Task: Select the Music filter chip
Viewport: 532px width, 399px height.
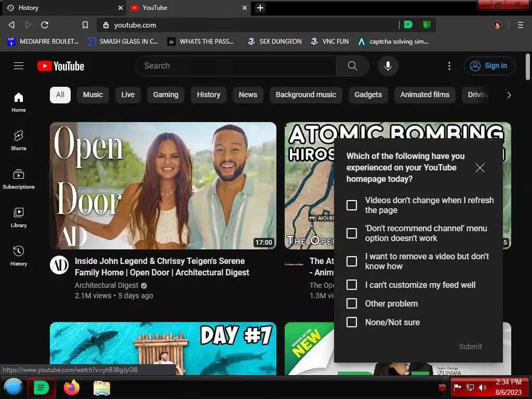Action: [x=93, y=95]
